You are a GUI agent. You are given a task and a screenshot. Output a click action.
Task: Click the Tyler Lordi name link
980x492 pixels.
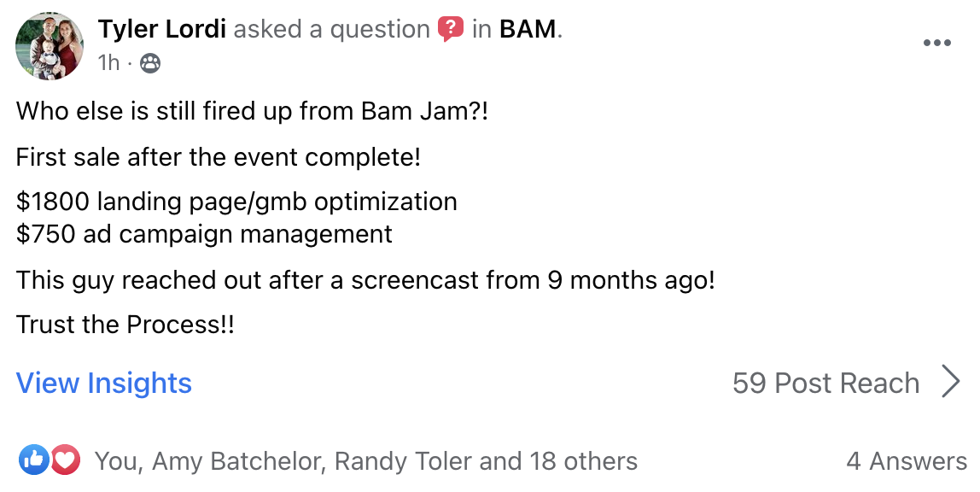(162, 30)
